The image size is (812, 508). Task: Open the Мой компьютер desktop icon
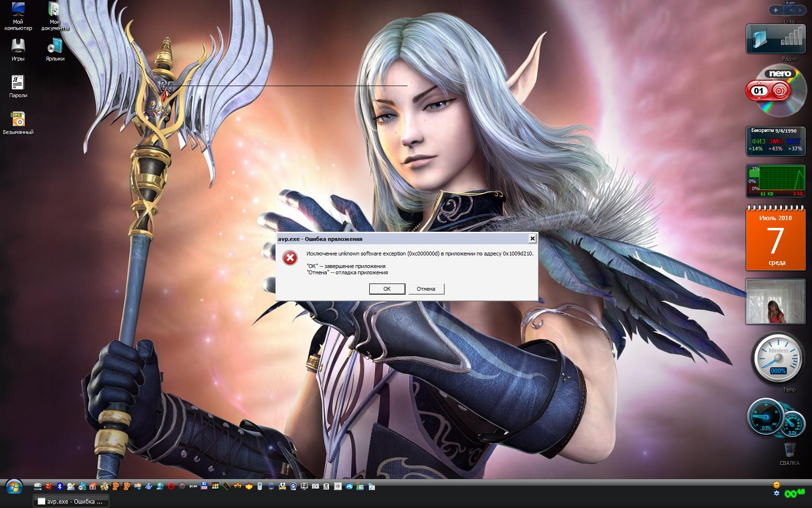click(18, 16)
